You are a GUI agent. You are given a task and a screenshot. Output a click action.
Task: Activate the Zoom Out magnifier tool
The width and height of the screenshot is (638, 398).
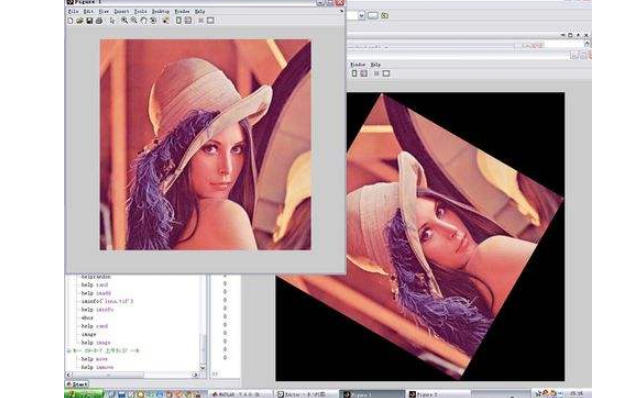pyautogui.click(x=134, y=20)
